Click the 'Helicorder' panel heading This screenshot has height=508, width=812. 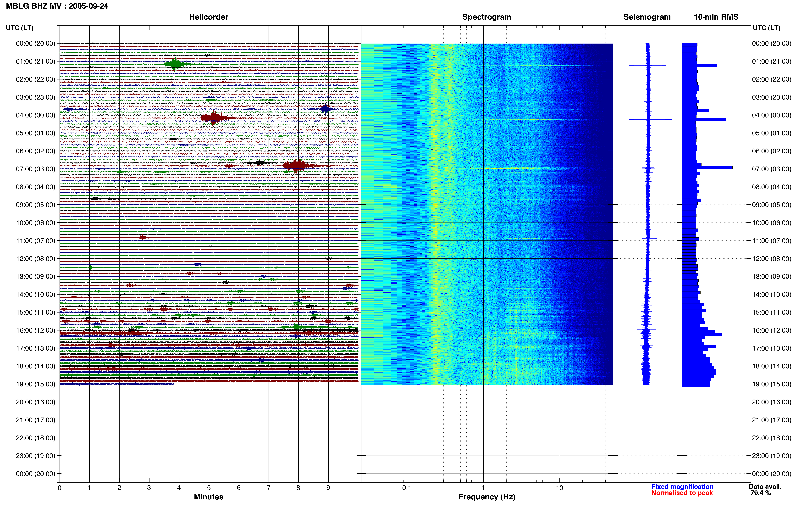[x=209, y=17]
